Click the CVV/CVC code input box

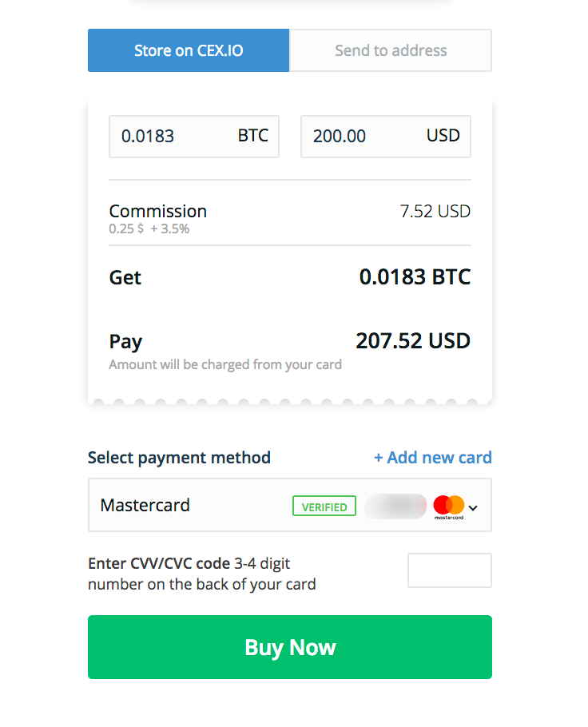pyautogui.click(x=449, y=570)
